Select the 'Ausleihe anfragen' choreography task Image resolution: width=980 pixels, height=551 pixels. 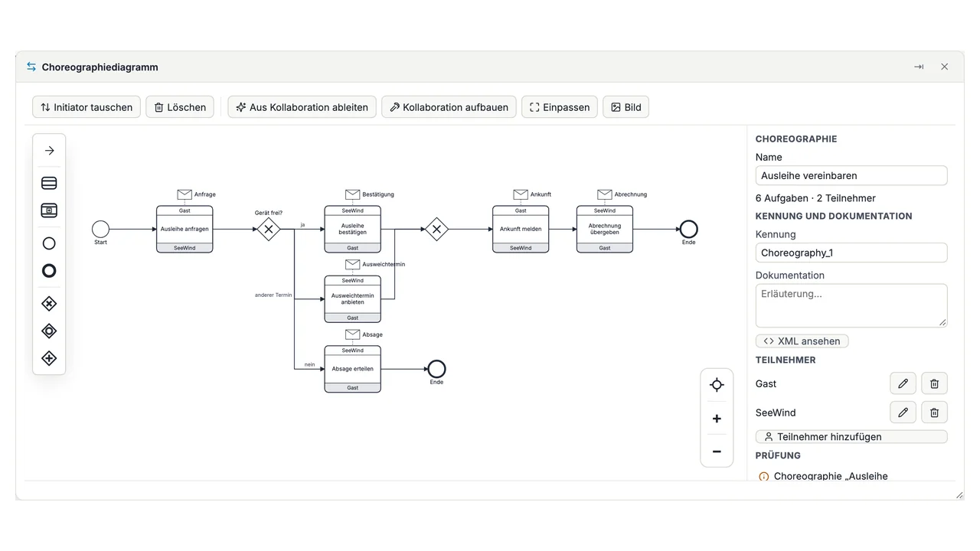(185, 229)
